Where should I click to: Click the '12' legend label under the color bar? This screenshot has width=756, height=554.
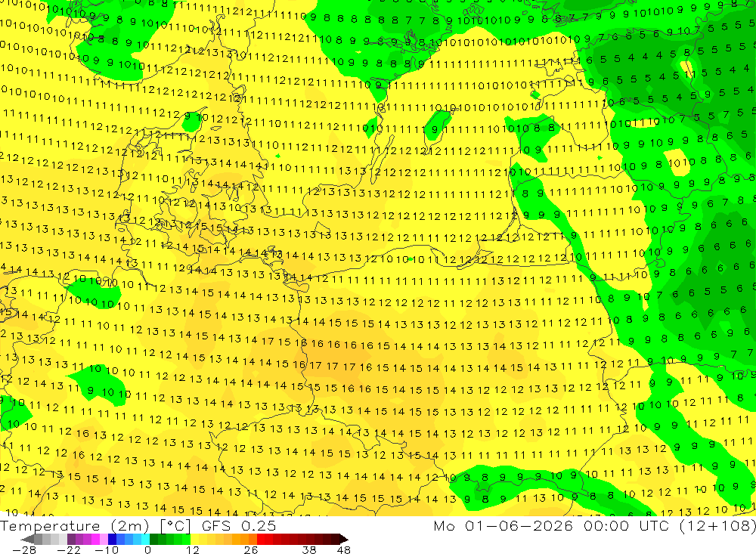192,550
